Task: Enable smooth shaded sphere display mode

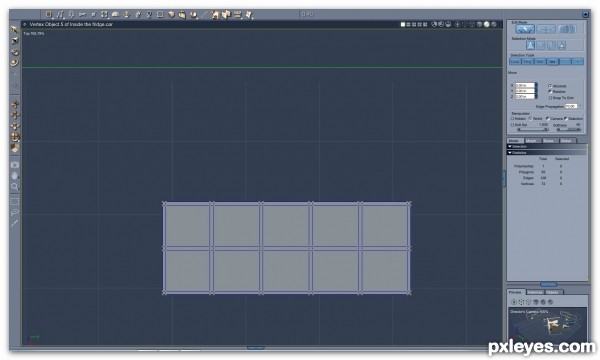Action: coord(486,24)
